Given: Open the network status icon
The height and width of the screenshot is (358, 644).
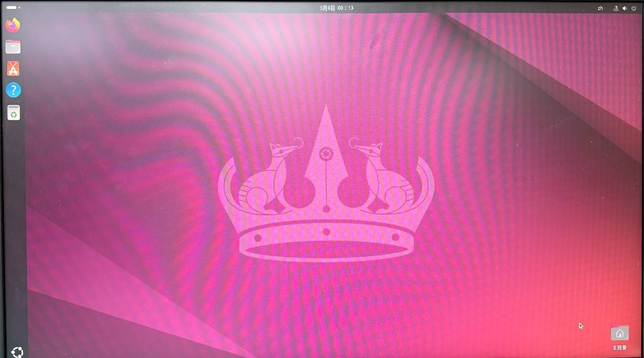Looking at the screenshot, I should [x=615, y=8].
